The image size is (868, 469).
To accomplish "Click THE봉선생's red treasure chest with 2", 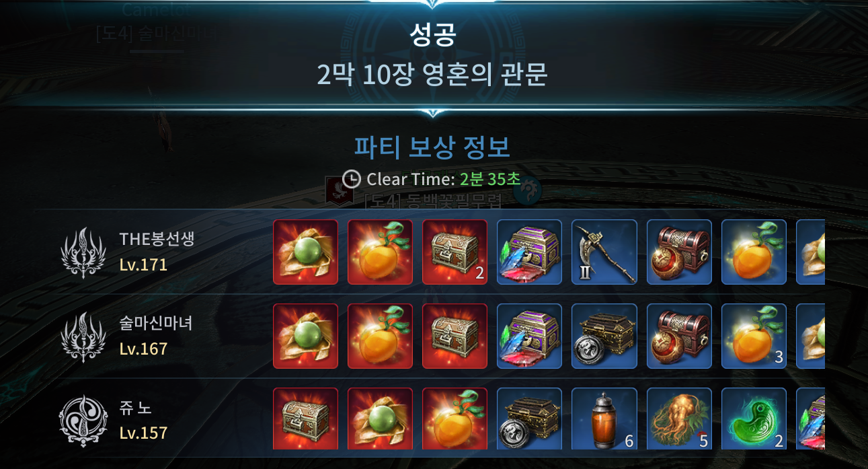I will (455, 252).
